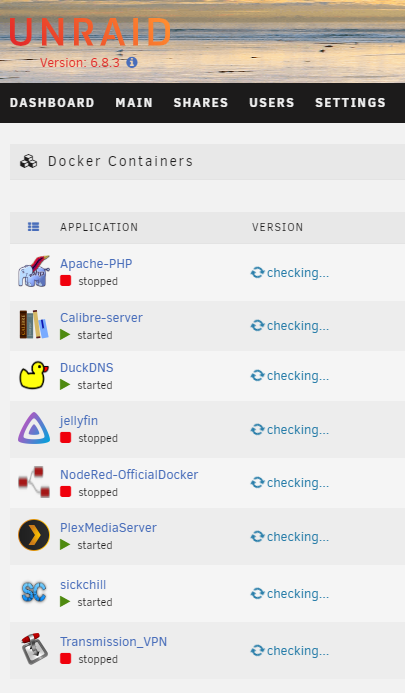Click the sickchill SC icon
Screen dimensions: 405x693
(x=34, y=592)
